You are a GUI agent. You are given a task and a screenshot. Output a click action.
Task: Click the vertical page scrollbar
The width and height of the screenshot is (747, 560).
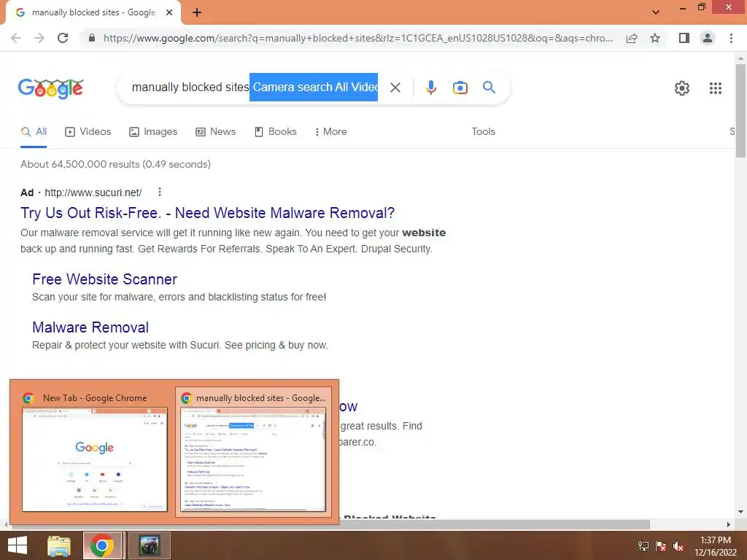click(740, 111)
